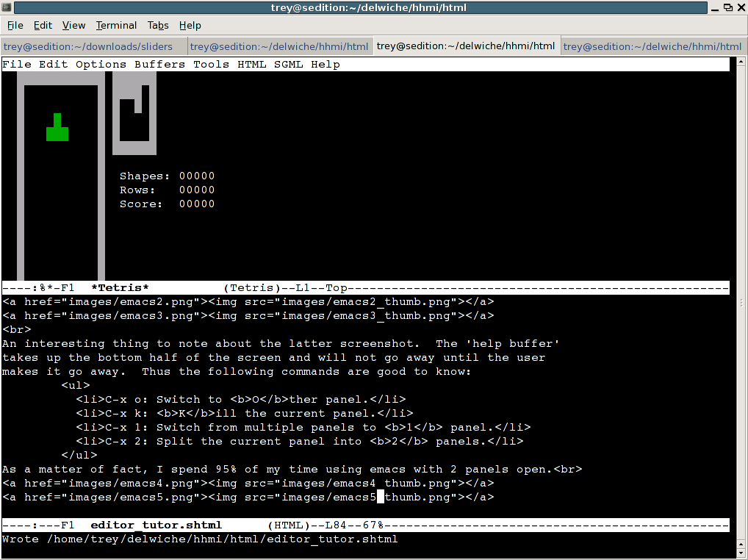Switch to the last delwiche/hhmi/html tab
This screenshot has width=748, height=560.
point(653,46)
